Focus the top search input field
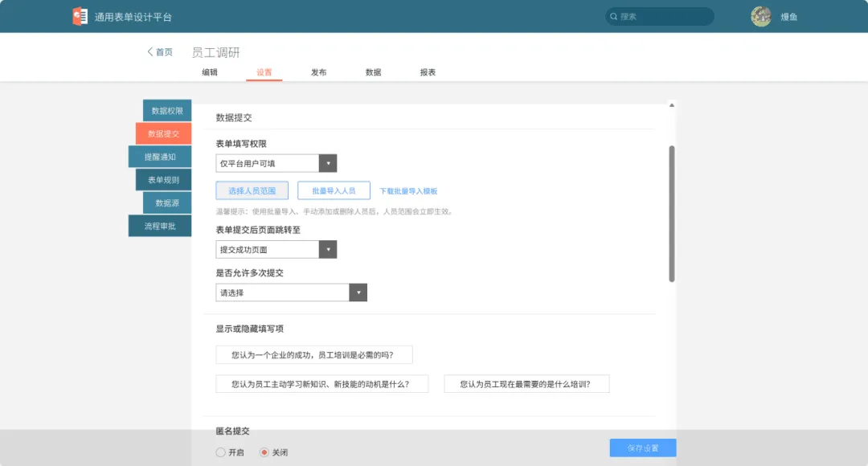868x466 pixels. coord(659,17)
